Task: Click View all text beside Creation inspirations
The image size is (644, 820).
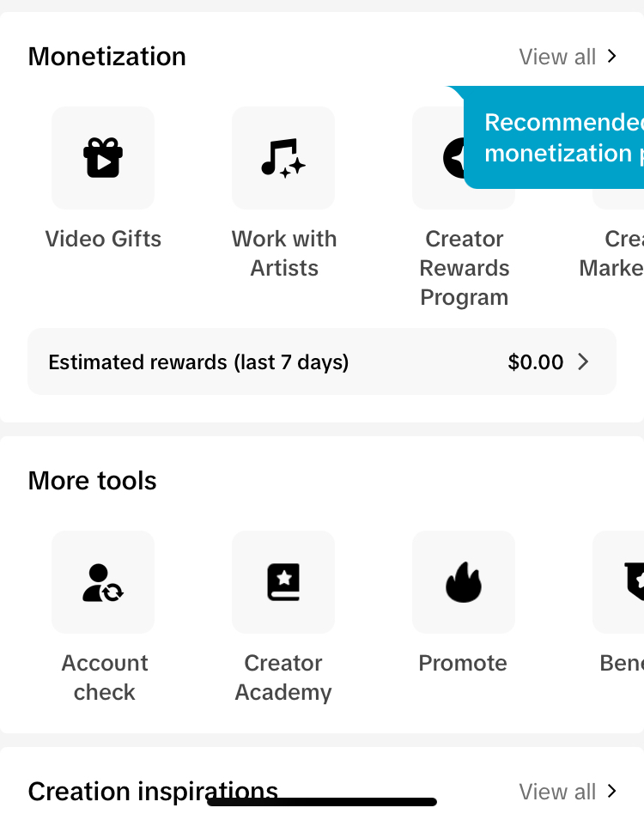Action: (x=557, y=792)
